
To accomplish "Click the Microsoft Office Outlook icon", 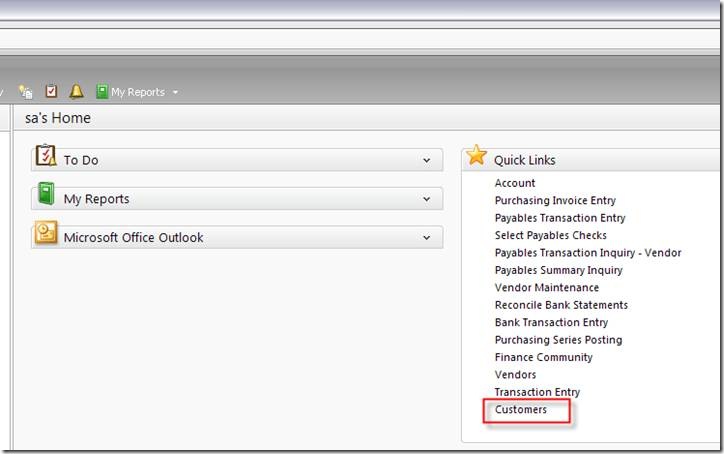I will 46,232.
